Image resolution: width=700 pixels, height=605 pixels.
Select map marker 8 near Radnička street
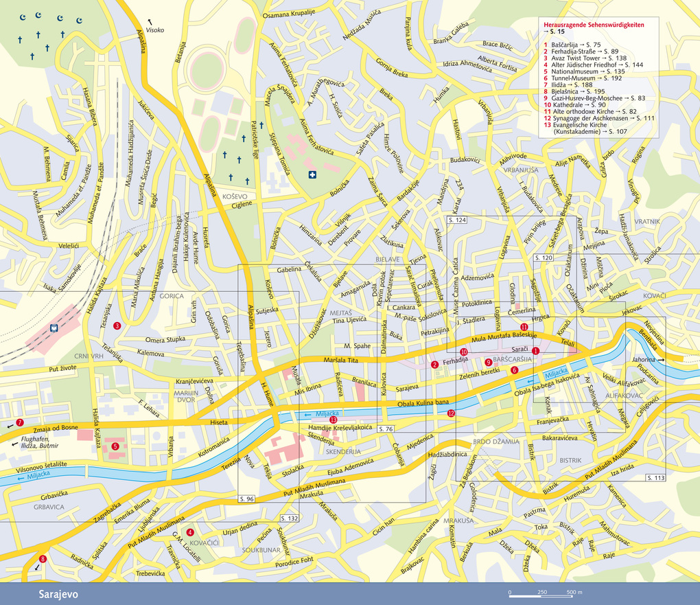tap(43, 559)
